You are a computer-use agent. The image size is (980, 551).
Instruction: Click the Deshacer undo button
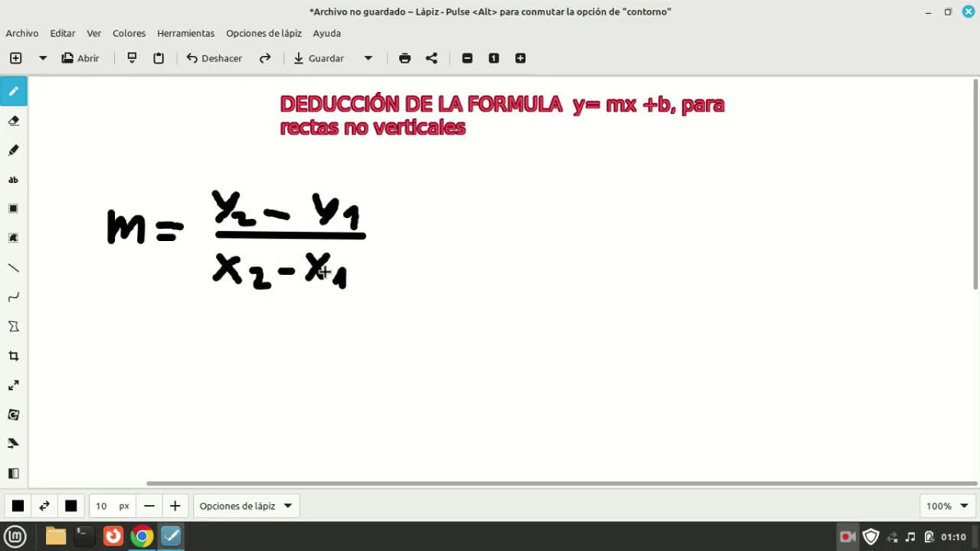tap(214, 58)
